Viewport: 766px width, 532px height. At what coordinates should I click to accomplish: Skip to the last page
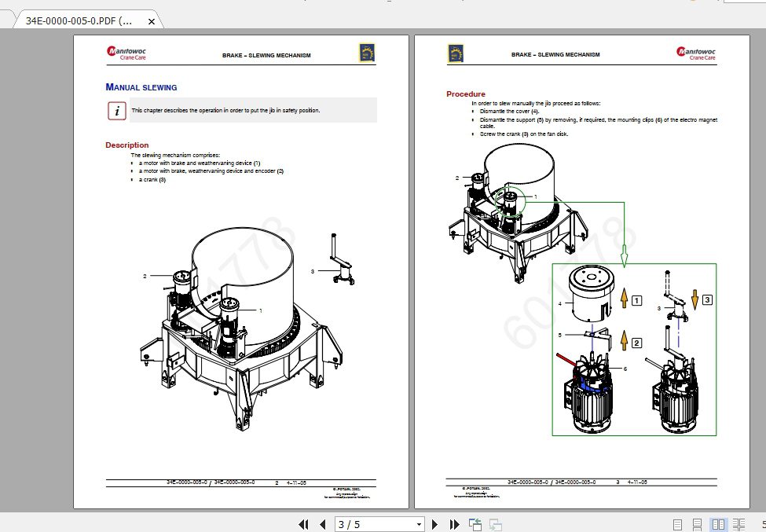pos(454,524)
